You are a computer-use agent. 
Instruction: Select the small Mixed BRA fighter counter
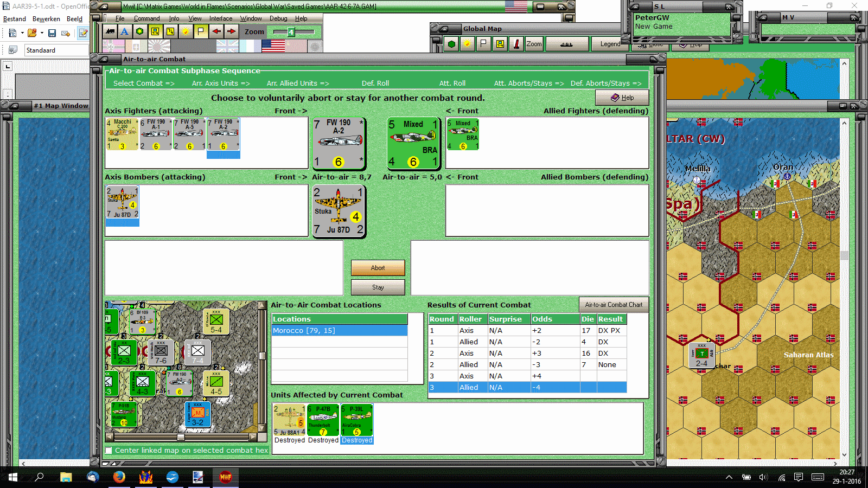[x=463, y=134]
